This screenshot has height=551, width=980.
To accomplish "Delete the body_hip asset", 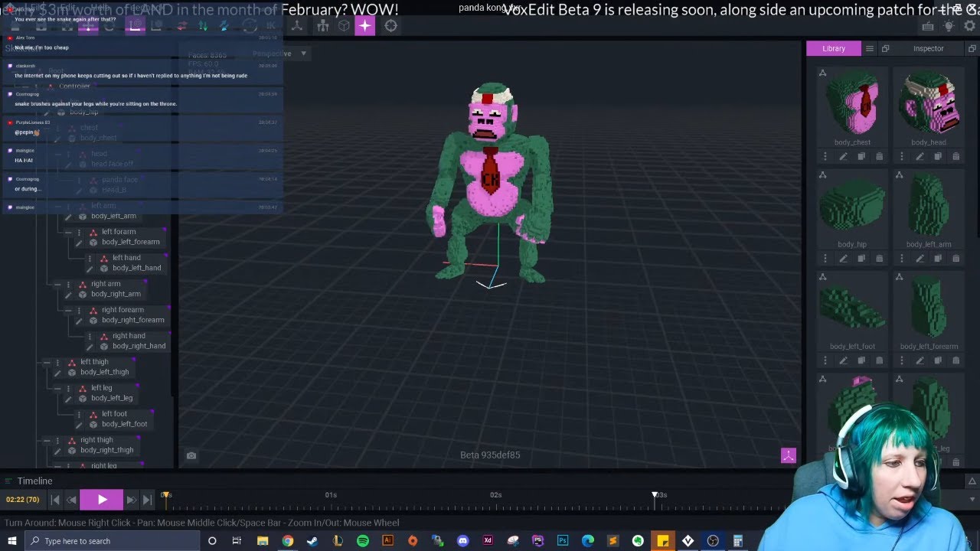I will 879,259.
